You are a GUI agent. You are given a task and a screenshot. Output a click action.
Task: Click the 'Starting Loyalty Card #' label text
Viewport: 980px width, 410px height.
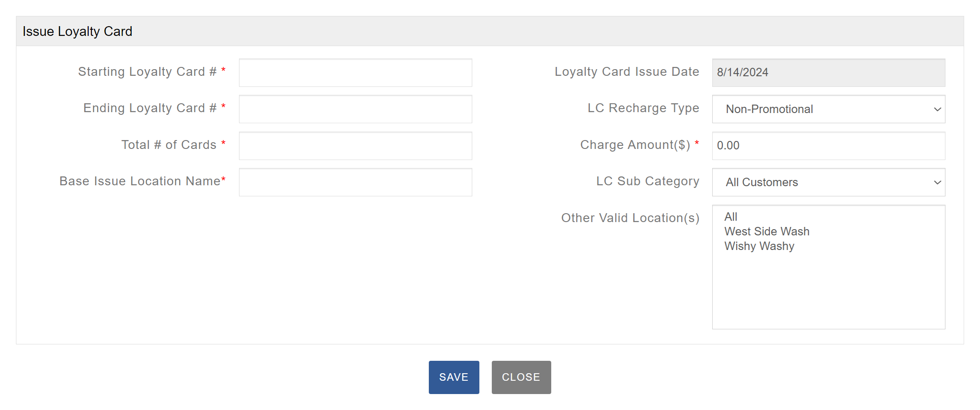point(147,72)
